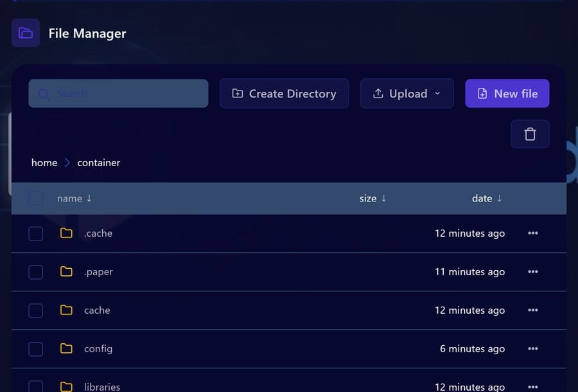Click the File Manager folder icon
This screenshot has height=392, width=578.
(26, 33)
